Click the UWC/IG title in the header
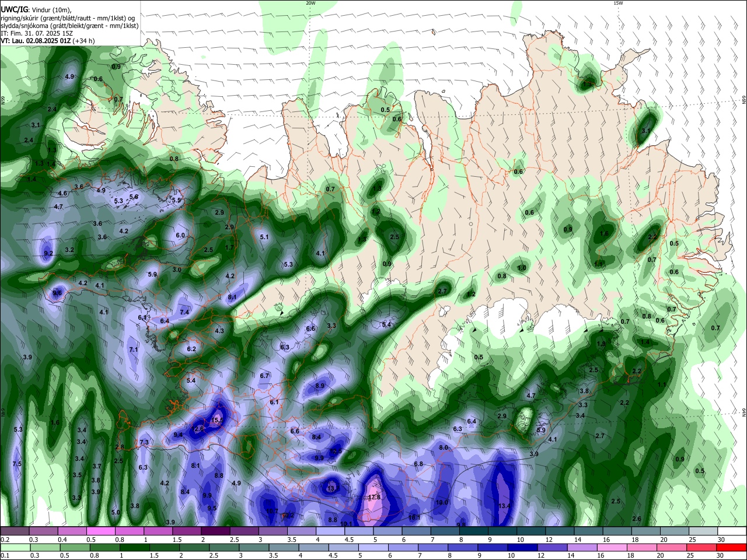 tap(15, 10)
